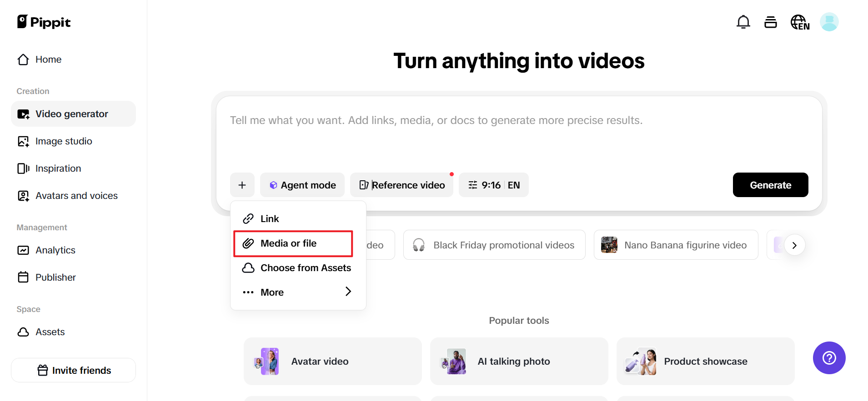Click Invite friends button
Viewport: 868px width, 401px height.
(x=73, y=370)
